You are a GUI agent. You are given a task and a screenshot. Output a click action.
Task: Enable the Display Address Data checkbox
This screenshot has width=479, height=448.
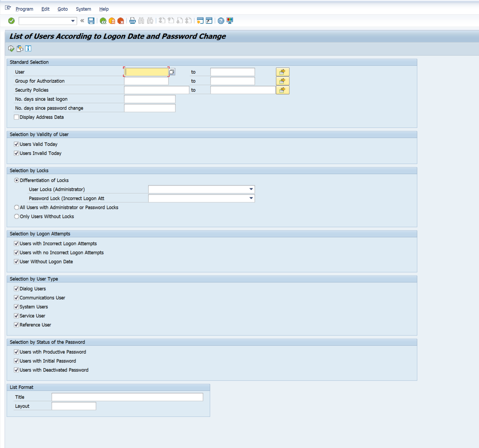pos(17,117)
